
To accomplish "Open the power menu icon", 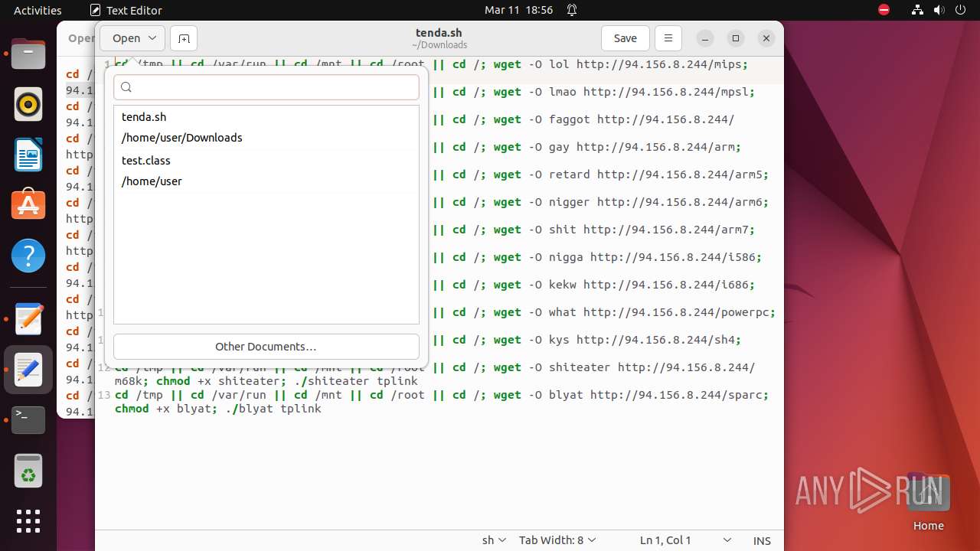I will (x=960, y=10).
